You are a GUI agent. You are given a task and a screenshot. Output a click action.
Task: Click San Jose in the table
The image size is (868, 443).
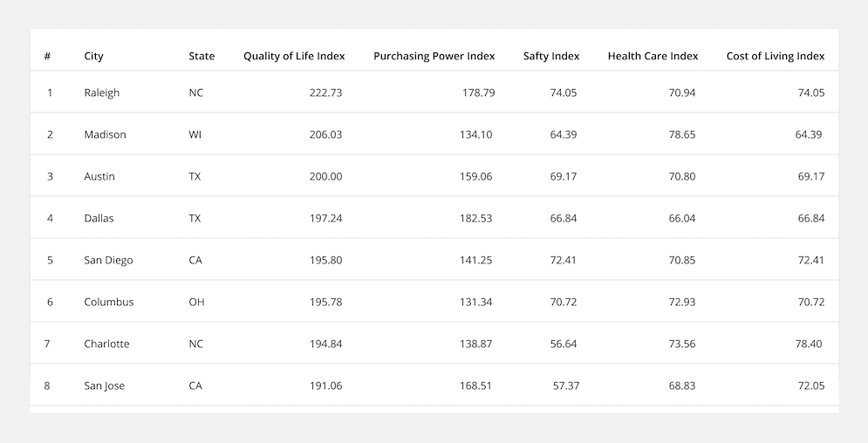tap(104, 386)
